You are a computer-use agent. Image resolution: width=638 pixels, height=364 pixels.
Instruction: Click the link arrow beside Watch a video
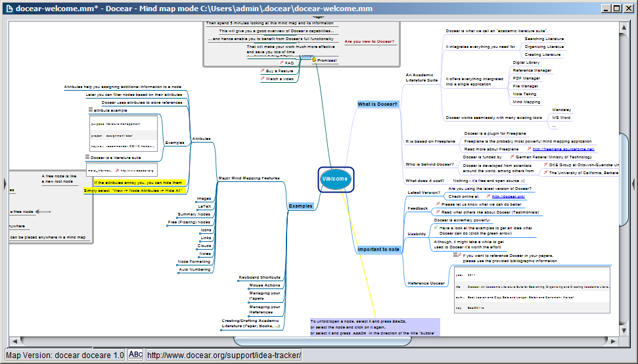(263, 78)
